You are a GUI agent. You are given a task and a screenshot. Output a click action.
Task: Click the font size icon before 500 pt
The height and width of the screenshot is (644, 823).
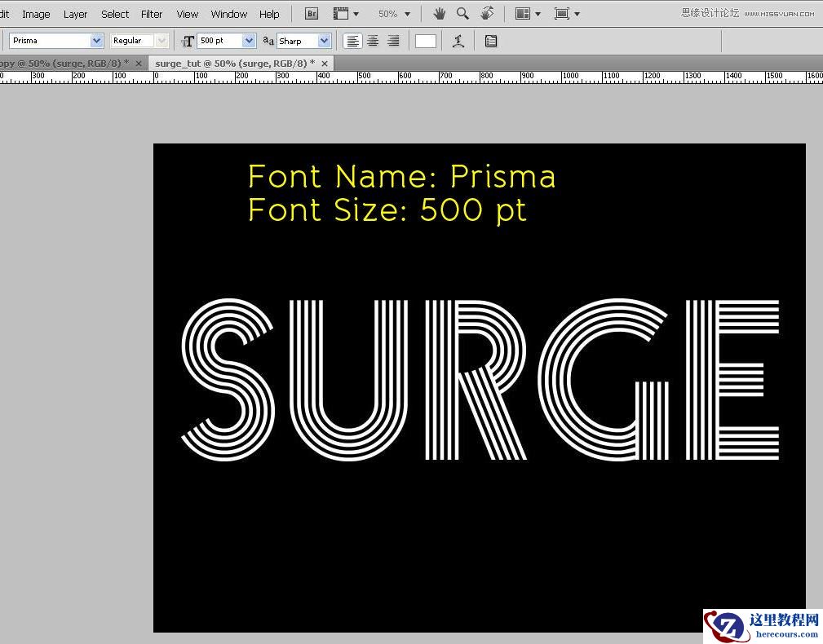[x=188, y=41]
